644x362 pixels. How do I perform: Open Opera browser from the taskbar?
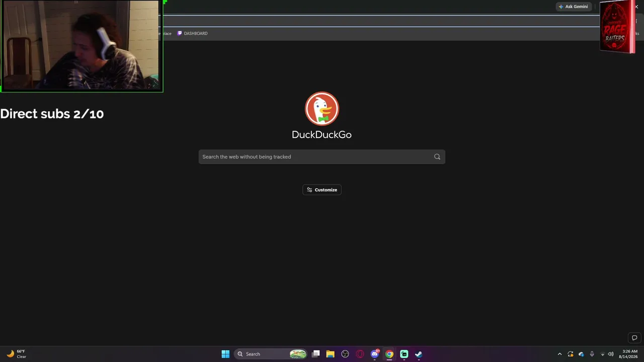360,354
